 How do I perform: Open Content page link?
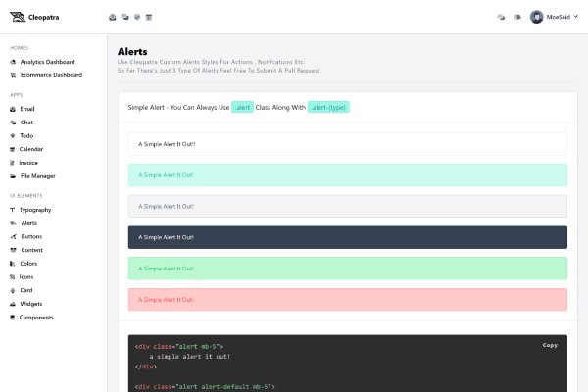[32, 250]
